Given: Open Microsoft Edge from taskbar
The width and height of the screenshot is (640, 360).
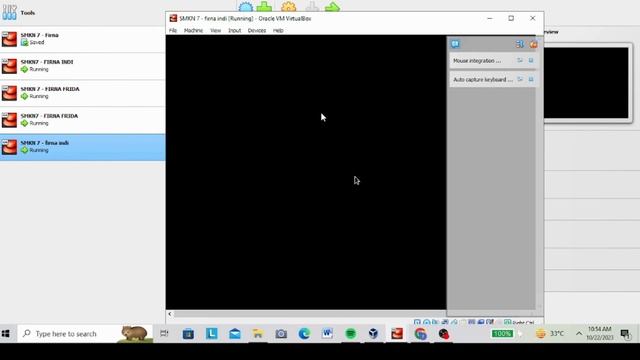Looking at the screenshot, I should coord(304,334).
